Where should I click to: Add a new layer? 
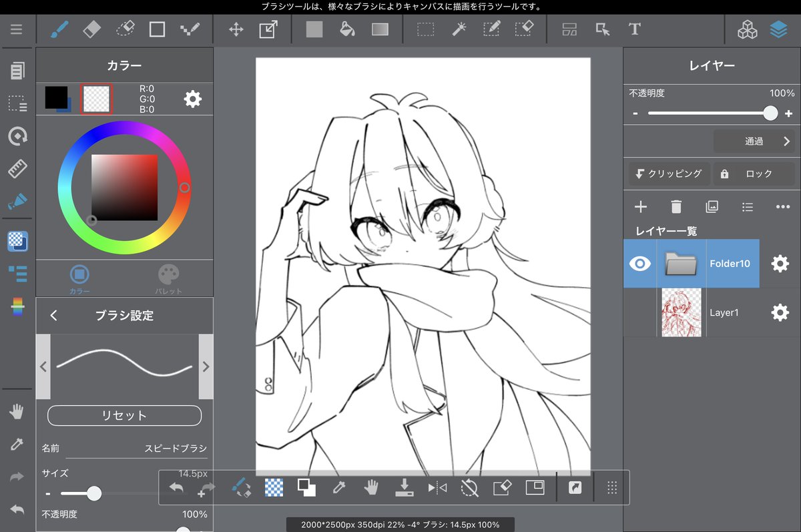(x=641, y=207)
